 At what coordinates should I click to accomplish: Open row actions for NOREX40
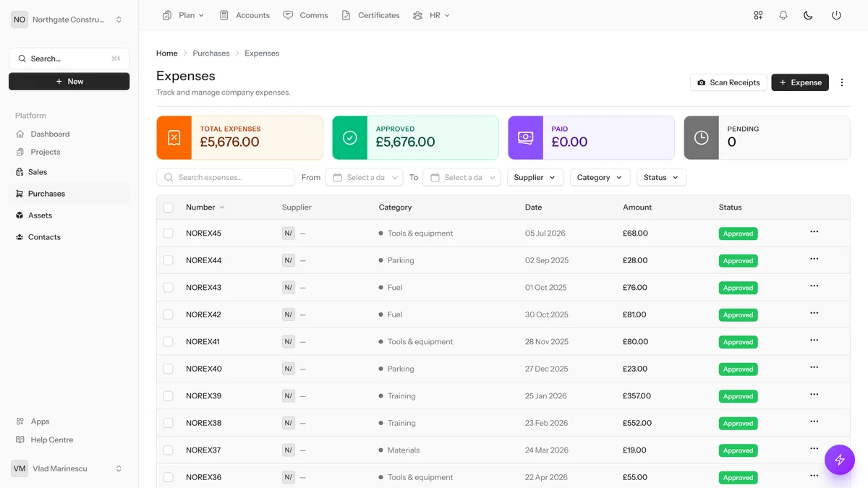click(x=814, y=367)
